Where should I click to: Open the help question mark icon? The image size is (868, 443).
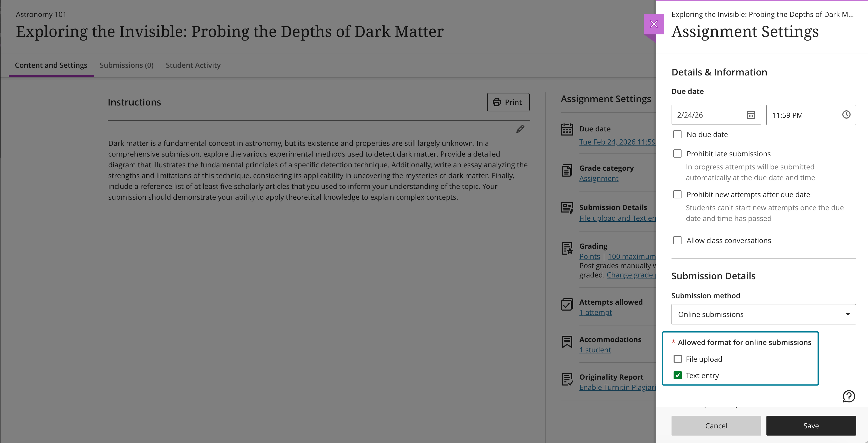849,397
